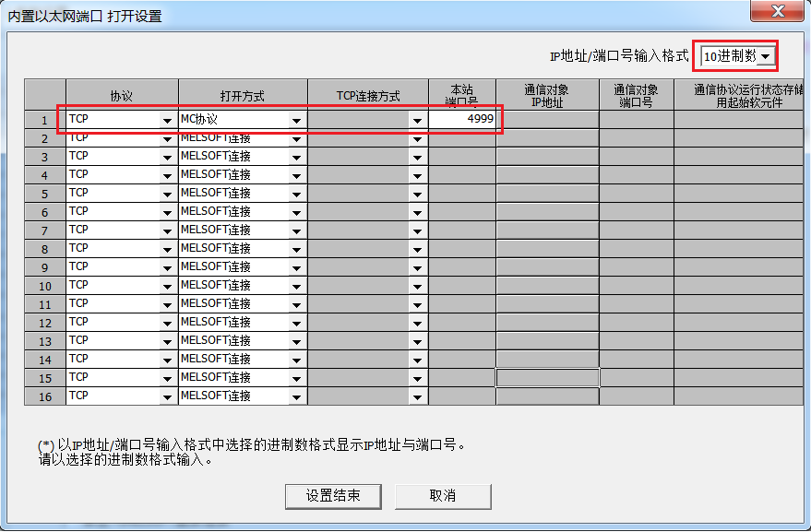Click row 15 通信对象 IP地址 cell
811x532 pixels.
point(548,378)
